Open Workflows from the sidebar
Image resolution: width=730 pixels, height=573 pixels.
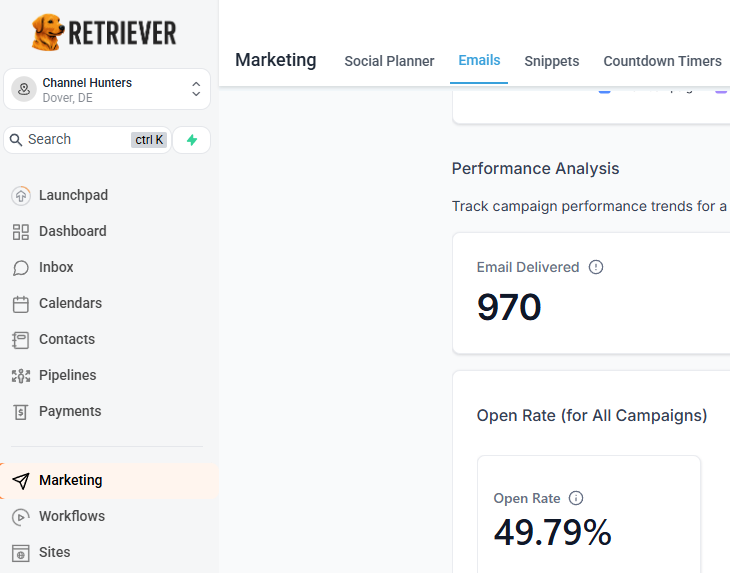(71, 516)
